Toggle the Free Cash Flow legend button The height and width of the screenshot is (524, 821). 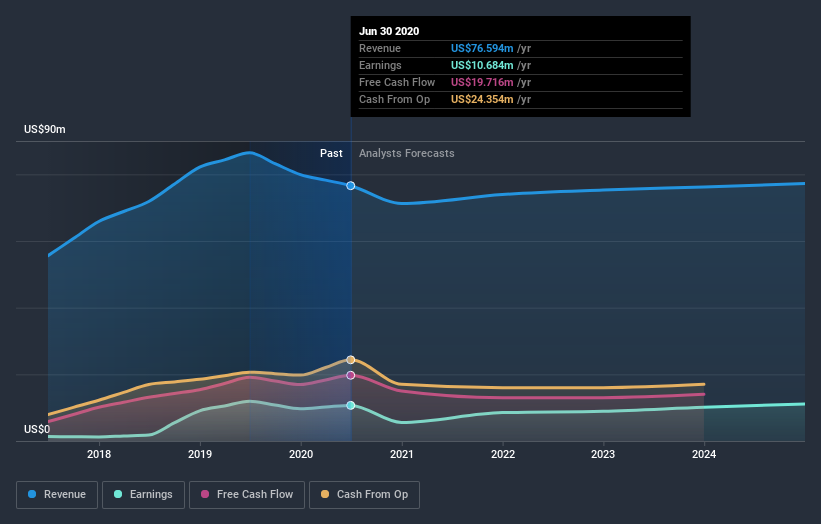pos(247,495)
